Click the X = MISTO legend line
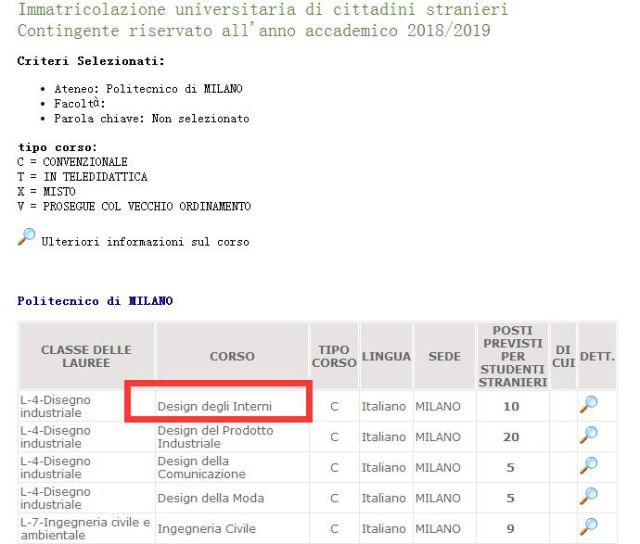This screenshot has width=640, height=544. click(46, 191)
